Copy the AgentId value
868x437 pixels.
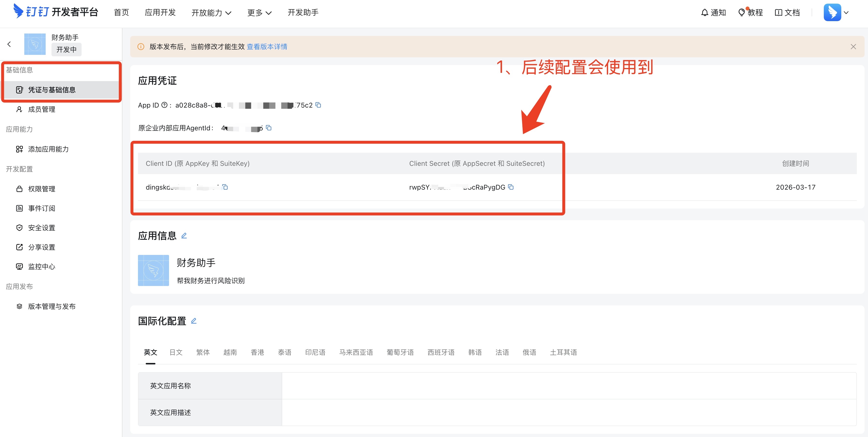tap(269, 128)
